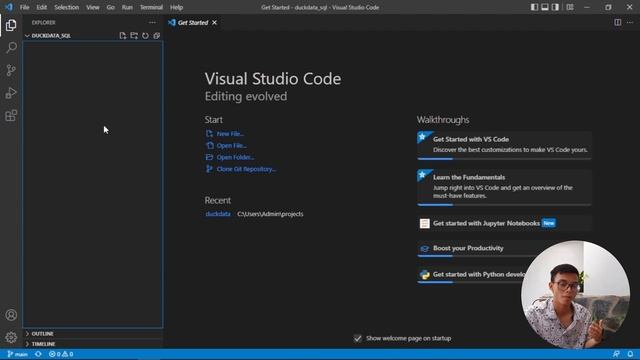This screenshot has height=360, width=640.
Task: Click the New File link
Action: [x=225, y=134]
